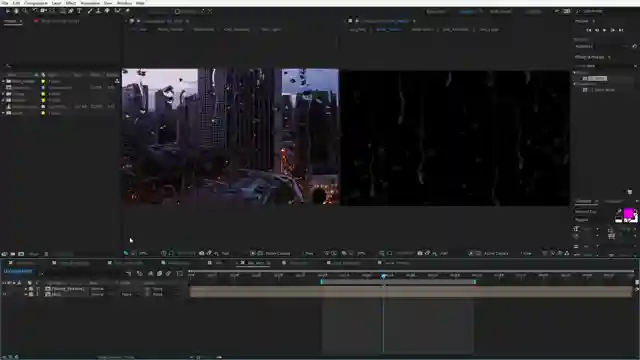Toggle always-preview icon in left viewer
Screen dimensions: 640x360
point(126,253)
